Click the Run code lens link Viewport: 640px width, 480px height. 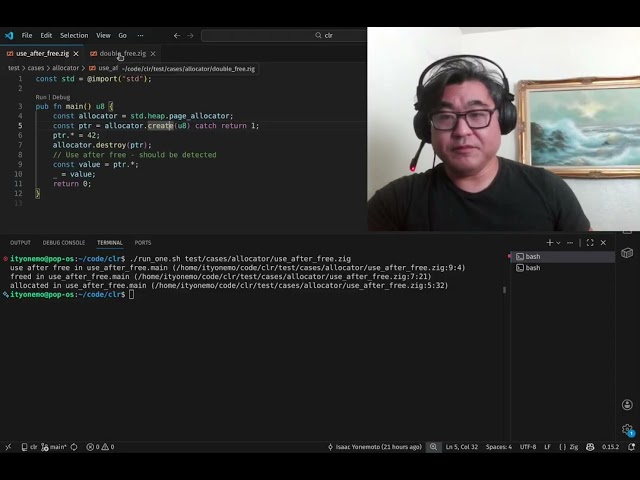[x=41, y=97]
